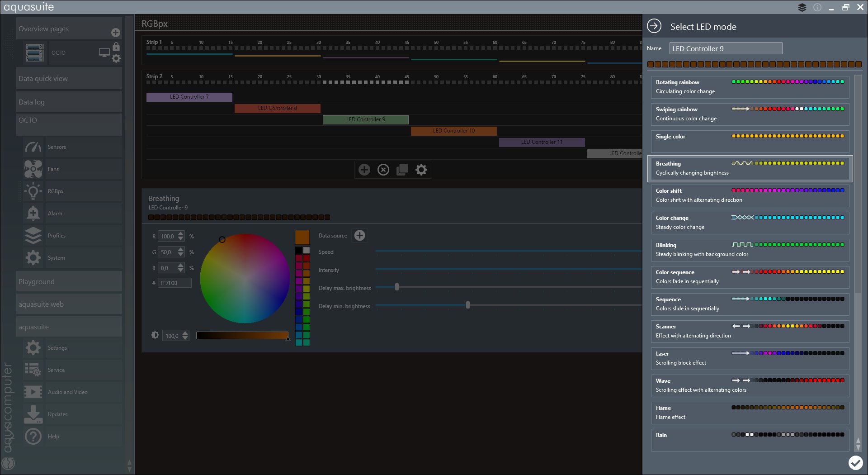The height and width of the screenshot is (475, 868).
Task: Open controller settings gear under strips
Action: (421, 170)
